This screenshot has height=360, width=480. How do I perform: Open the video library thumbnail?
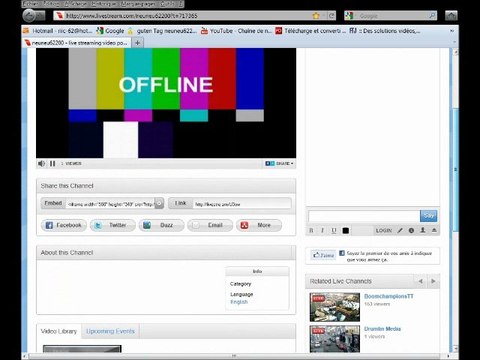pyautogui.click(x=82, y=349)
